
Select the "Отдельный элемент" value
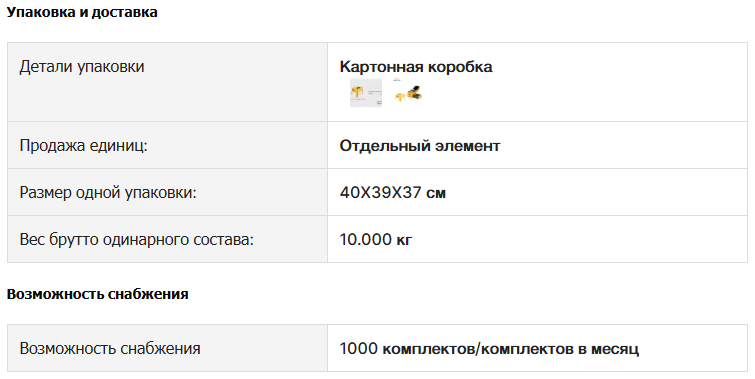tap(420, 145)
